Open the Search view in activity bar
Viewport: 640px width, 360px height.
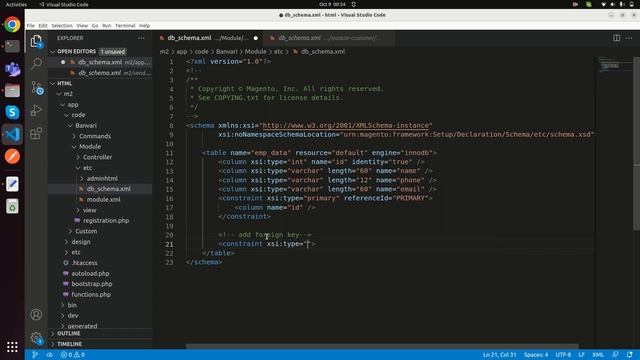(x=36, y=63)
